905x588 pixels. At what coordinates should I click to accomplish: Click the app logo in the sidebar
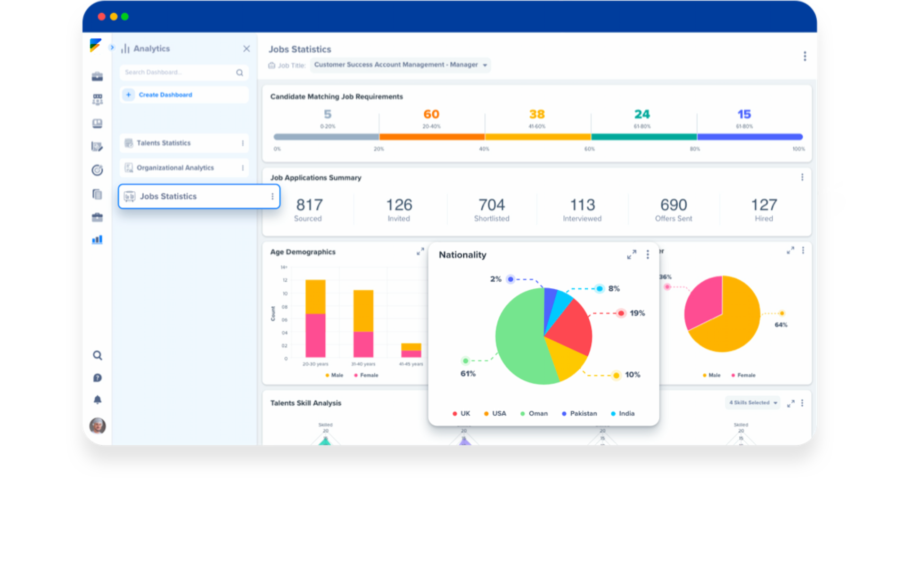click(96, 46)
